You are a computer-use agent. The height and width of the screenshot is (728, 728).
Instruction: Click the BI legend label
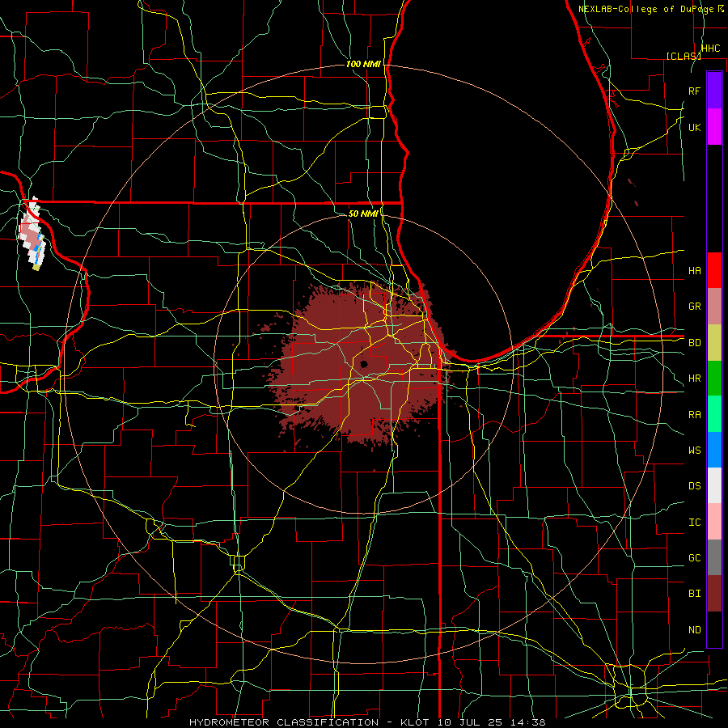tap(694, 594)
